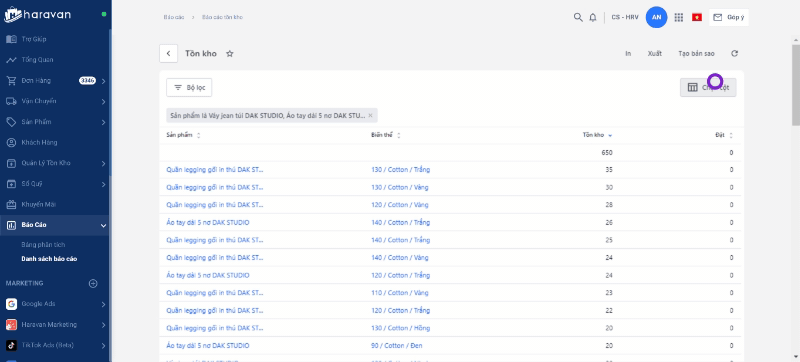Click the Sổ Quỹ icon
Screen dimensions: 800x362
[x=11, y=184]
